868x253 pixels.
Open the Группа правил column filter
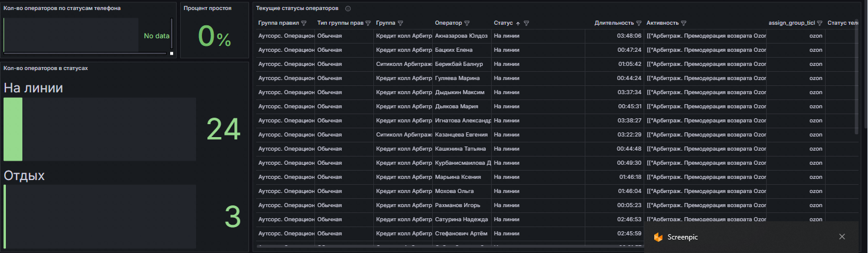pos(304,23)
